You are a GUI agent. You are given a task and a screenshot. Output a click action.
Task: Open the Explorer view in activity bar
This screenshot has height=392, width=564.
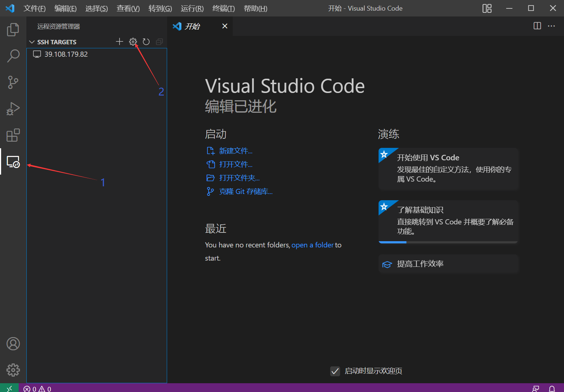pyautogui.click(x=13, y=30)
